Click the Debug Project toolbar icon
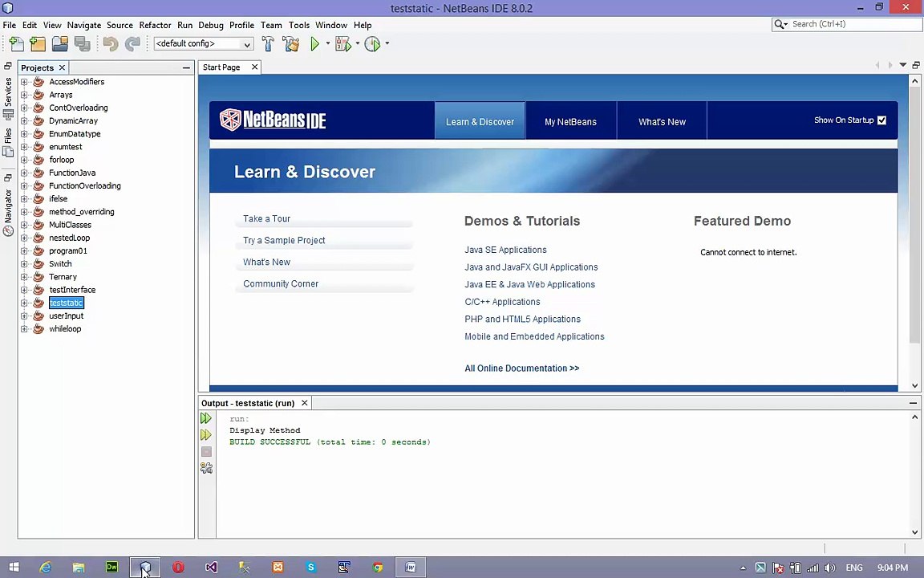The width and height of the screenshot is (924, 578). tap(343, 43)
